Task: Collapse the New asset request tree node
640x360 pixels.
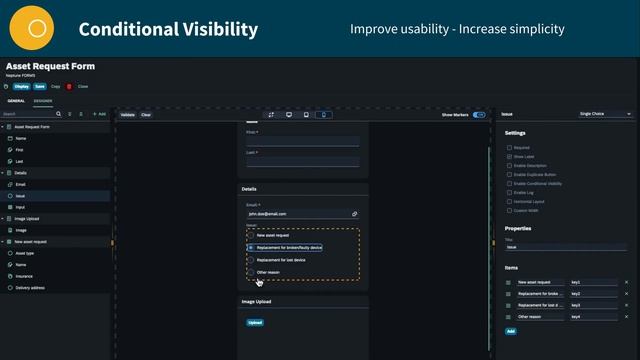Action: [2, 242]
